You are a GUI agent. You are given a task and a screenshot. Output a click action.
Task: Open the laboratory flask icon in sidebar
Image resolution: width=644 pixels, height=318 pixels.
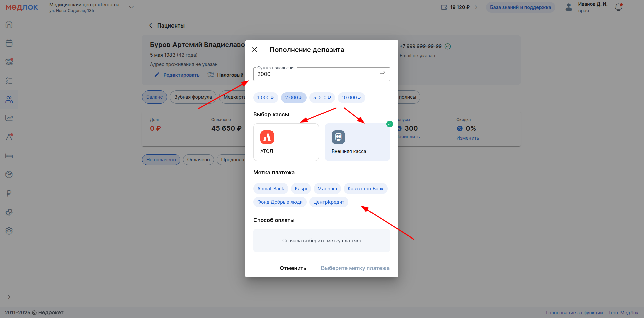click(x=9, y=137)
